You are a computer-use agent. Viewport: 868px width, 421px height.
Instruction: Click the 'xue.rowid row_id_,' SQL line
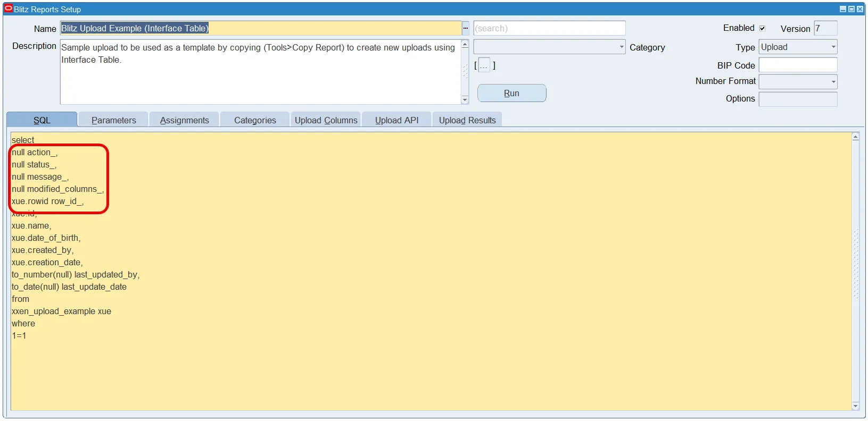click(x=48, y=201)
